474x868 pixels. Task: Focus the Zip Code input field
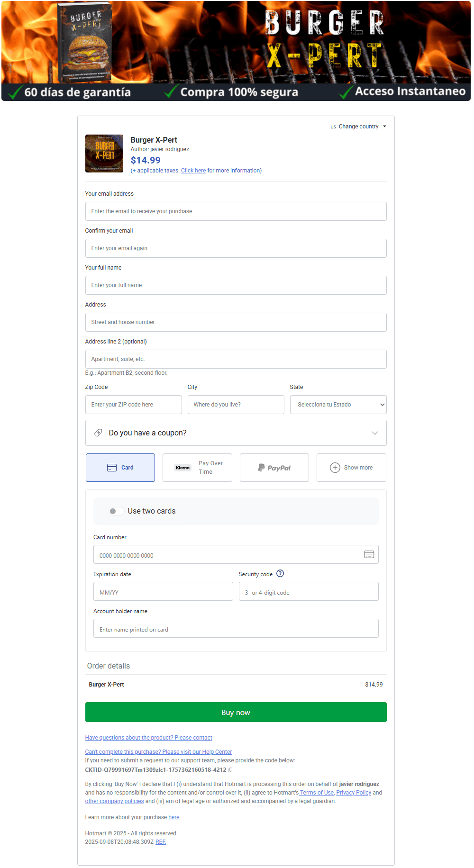[133, 405]
